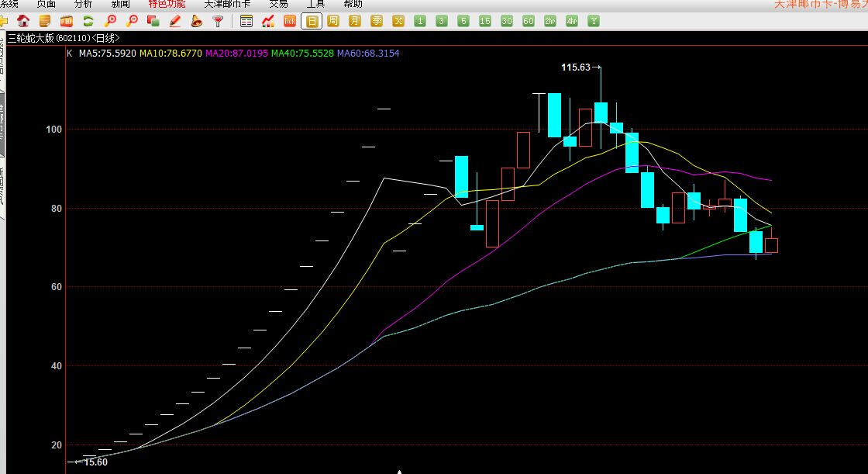
Task: Switch to 1-minute chart period
Action: pos(420,21)
